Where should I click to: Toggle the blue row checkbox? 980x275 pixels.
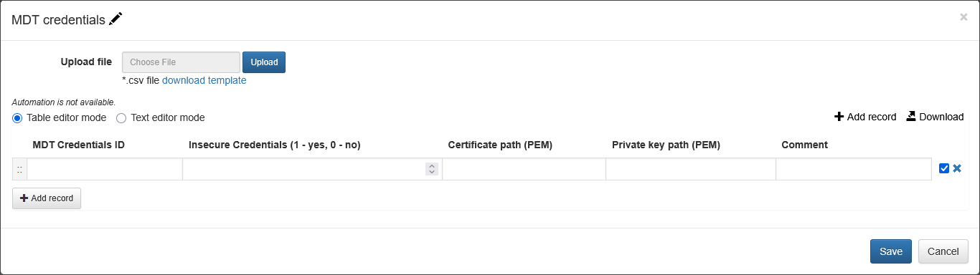[x=944, y=169]
